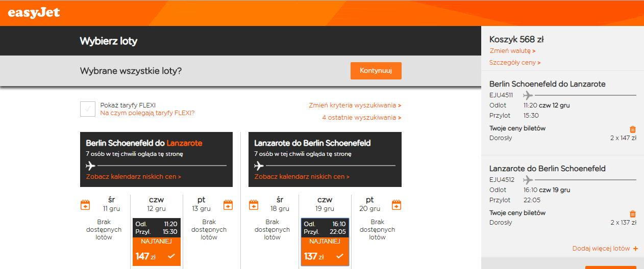Open Na czym polegają taryfy FLEXI link
This screenshot has width=644, height=269.
pyautogui.click(x=147, y=113)
